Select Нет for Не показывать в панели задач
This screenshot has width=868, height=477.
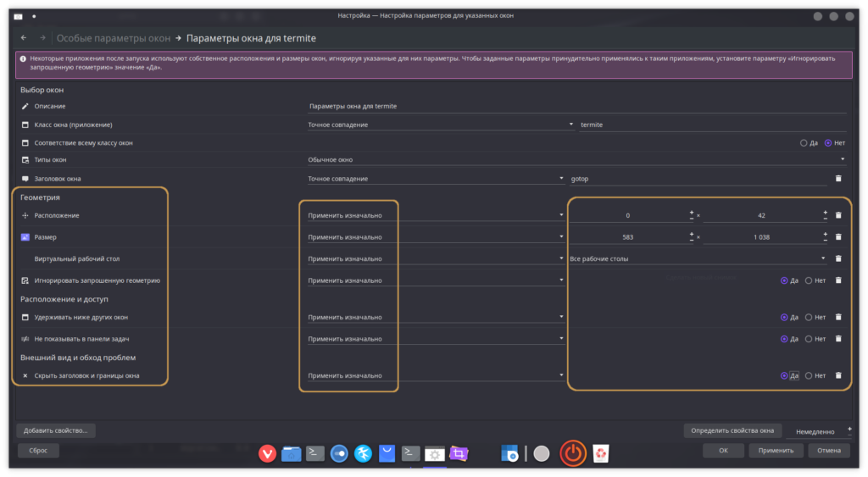tap(815, 339)
